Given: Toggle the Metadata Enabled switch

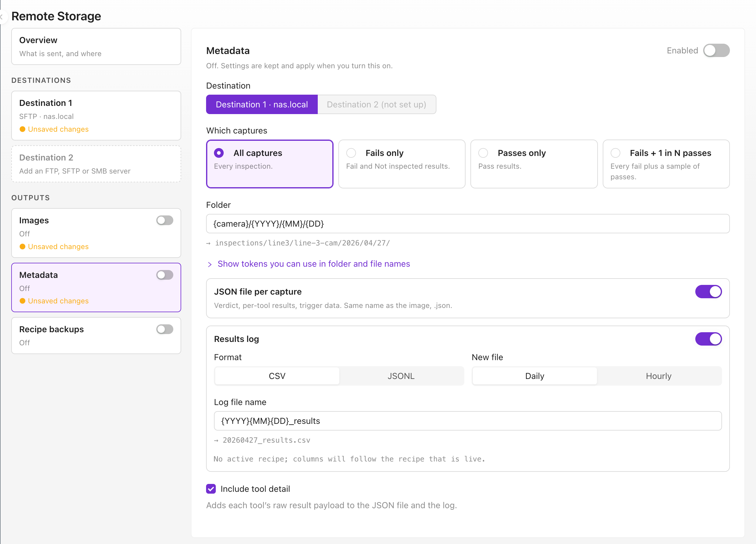Looking at the screenshot, I should point(716,51).
